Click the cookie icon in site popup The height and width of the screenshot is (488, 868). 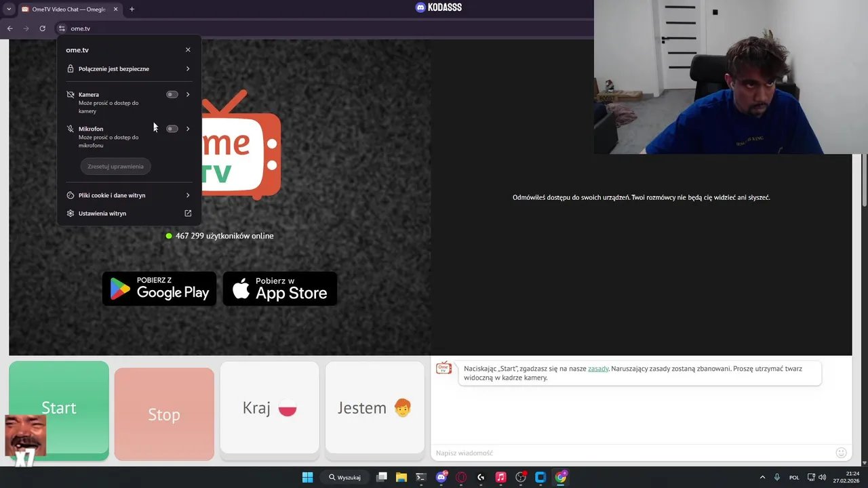click(x=71, y=195)
